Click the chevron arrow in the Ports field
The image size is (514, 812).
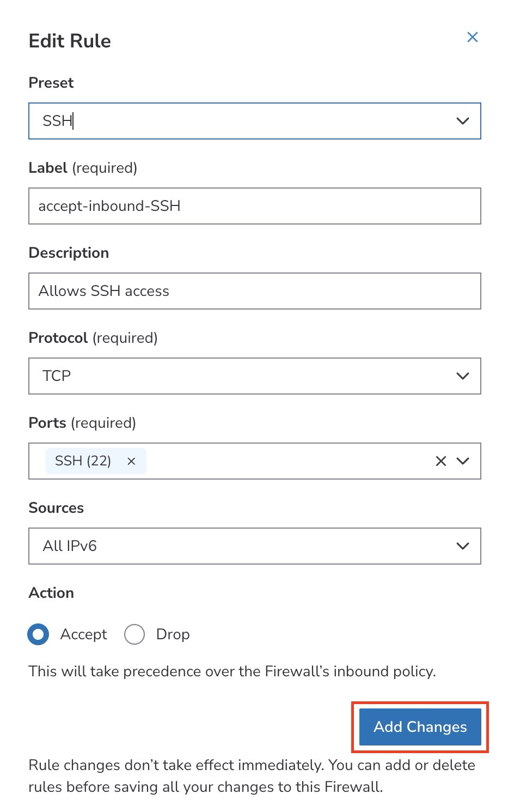462,461
